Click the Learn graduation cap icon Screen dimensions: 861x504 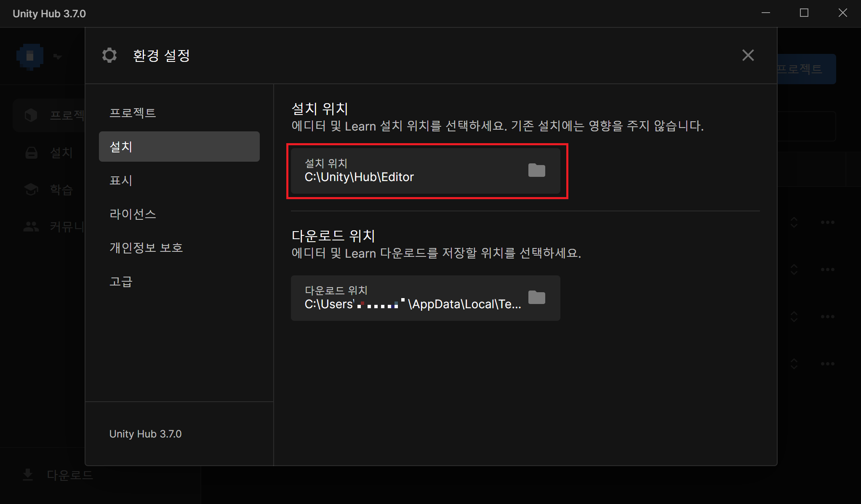coord(31,189)
